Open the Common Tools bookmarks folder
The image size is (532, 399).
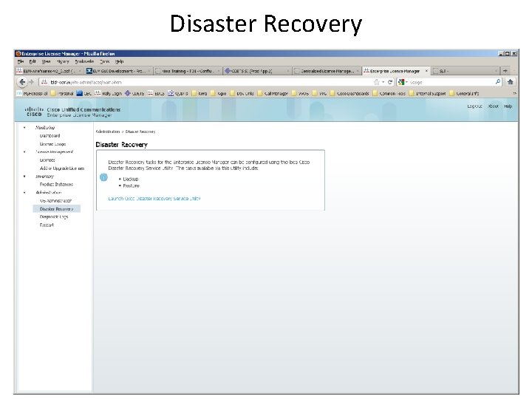[x=389, y=93]
